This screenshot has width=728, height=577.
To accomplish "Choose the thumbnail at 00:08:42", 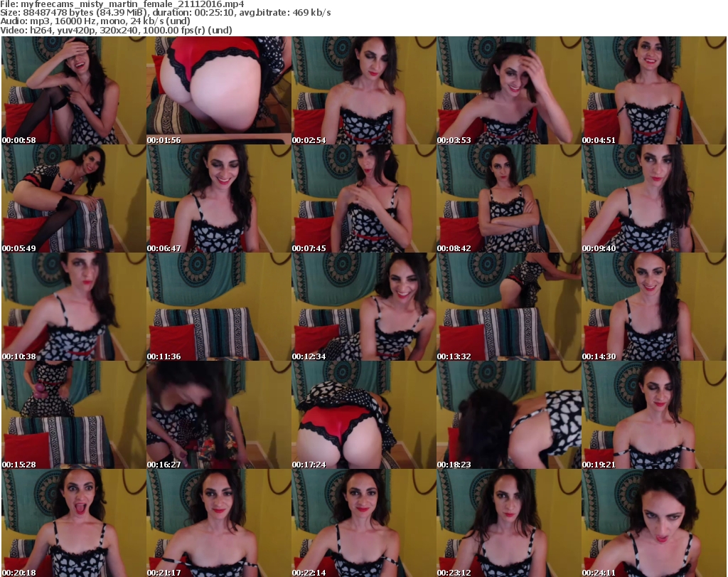I will pos(509,198).
